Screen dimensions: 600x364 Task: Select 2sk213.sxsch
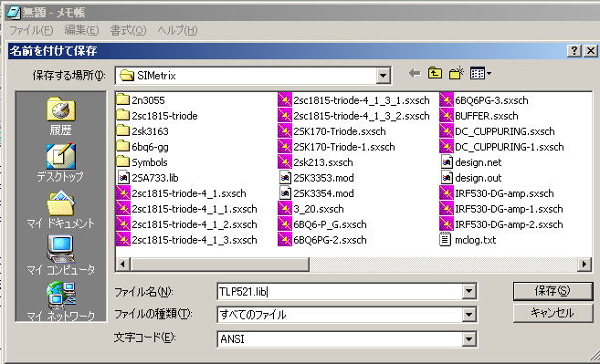(x=315, y=162)
